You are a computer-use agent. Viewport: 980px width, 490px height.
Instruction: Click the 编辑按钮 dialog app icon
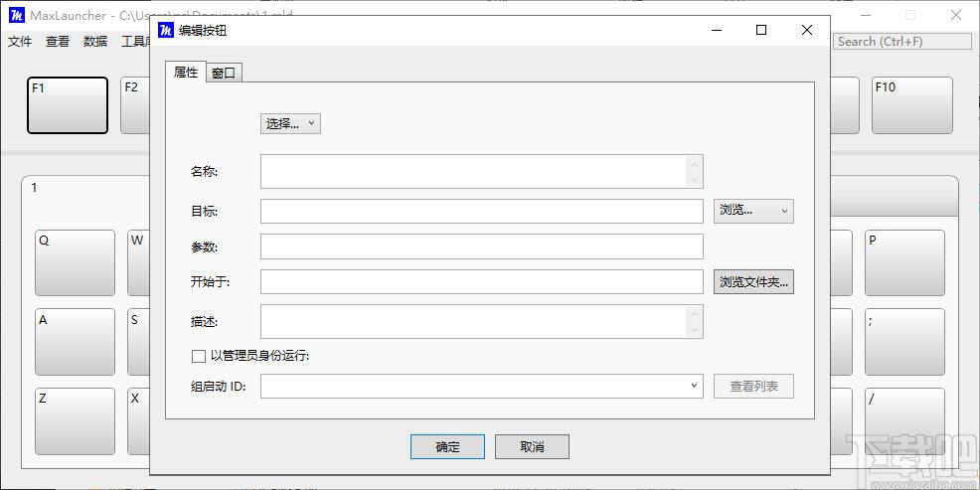(x=166, y=30)
